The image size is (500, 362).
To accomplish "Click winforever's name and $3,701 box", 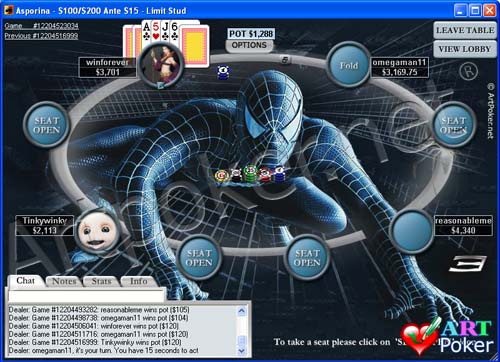I will (x=108, y=67).
